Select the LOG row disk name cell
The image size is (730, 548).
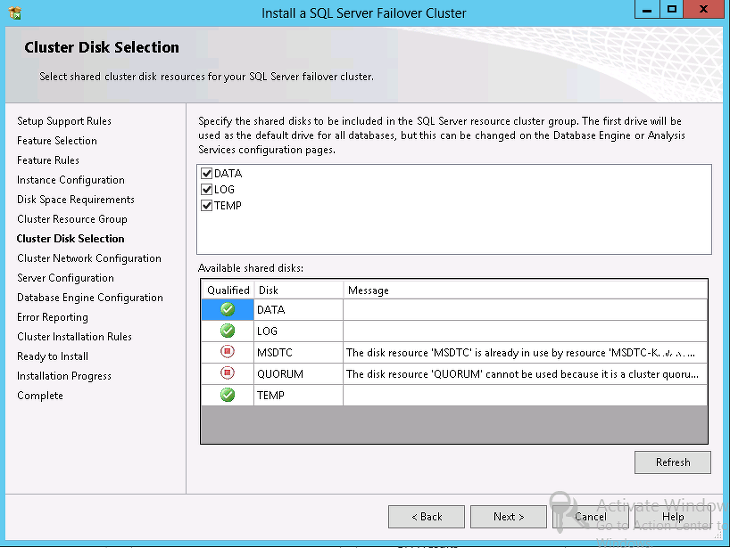pyautogui.click(x=298, y=331)
